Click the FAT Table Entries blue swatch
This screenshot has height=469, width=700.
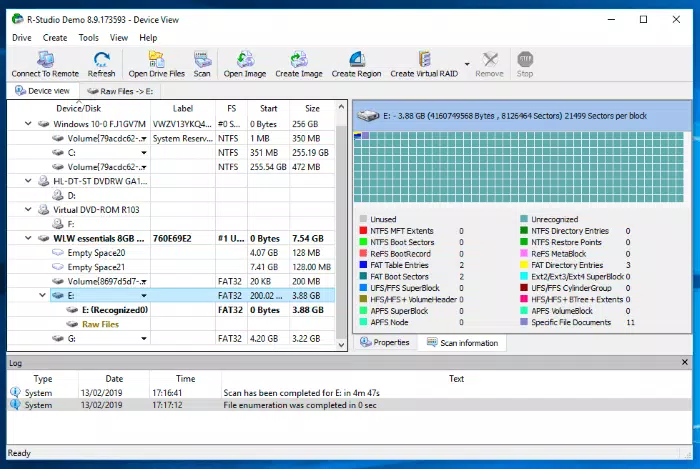[363, 265]
